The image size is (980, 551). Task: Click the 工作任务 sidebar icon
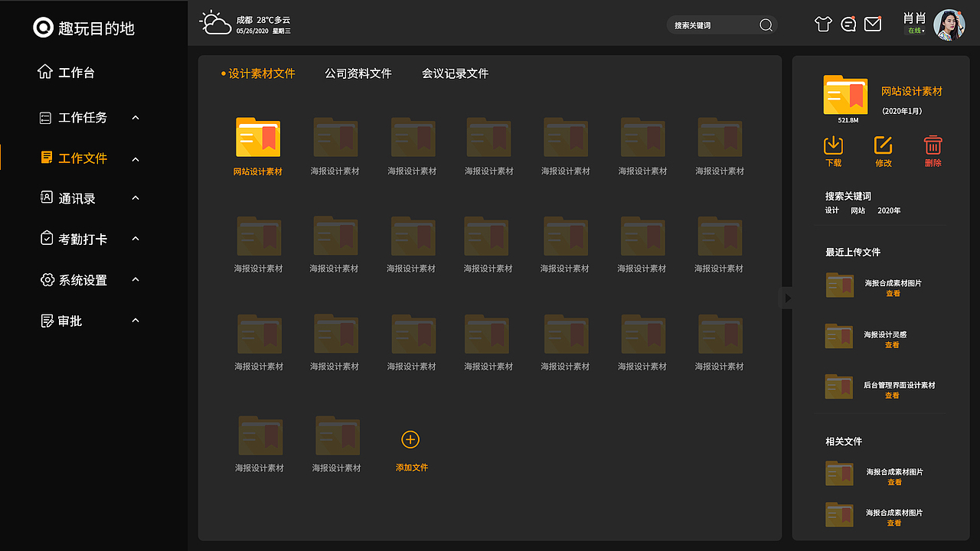(46, 118)
